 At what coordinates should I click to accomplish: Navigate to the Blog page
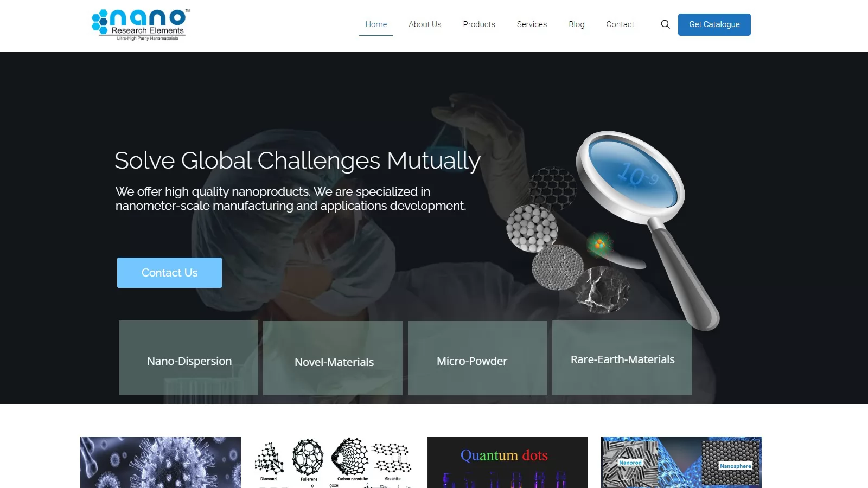(577, 24)
